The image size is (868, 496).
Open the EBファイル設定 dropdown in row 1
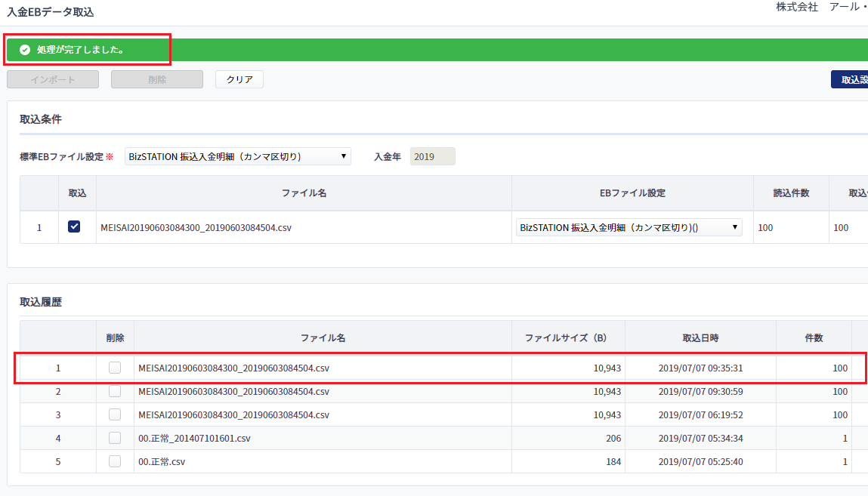629,227
